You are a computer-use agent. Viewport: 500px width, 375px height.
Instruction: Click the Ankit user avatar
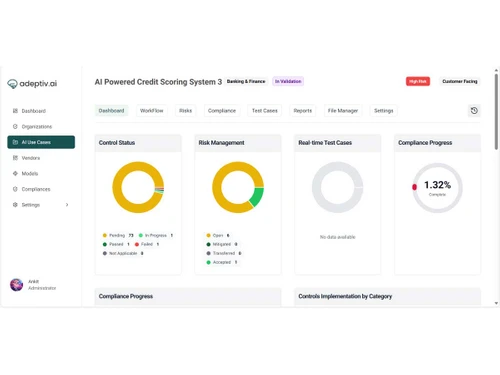(x=16, y=285)
